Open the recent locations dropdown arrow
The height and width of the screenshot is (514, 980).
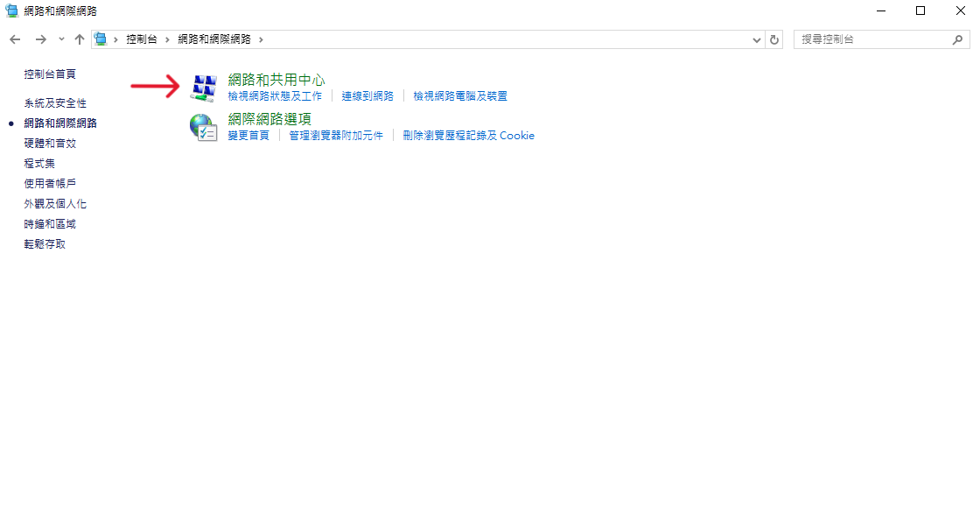pos(61,39)
